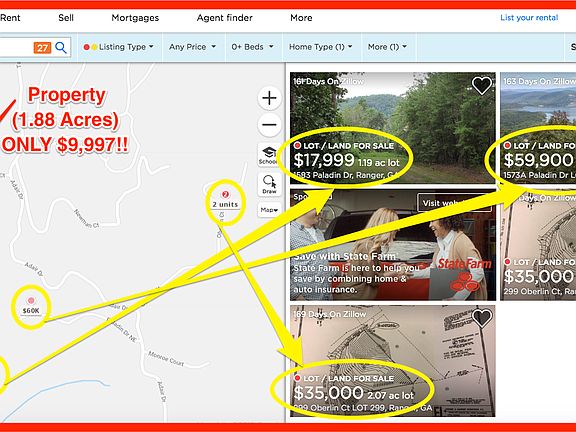The width and height of the screenshot is (576, 432).
Task: Favorite the $35,000 Oberlin Ct listing heart
Action: (x=482, y=318)
